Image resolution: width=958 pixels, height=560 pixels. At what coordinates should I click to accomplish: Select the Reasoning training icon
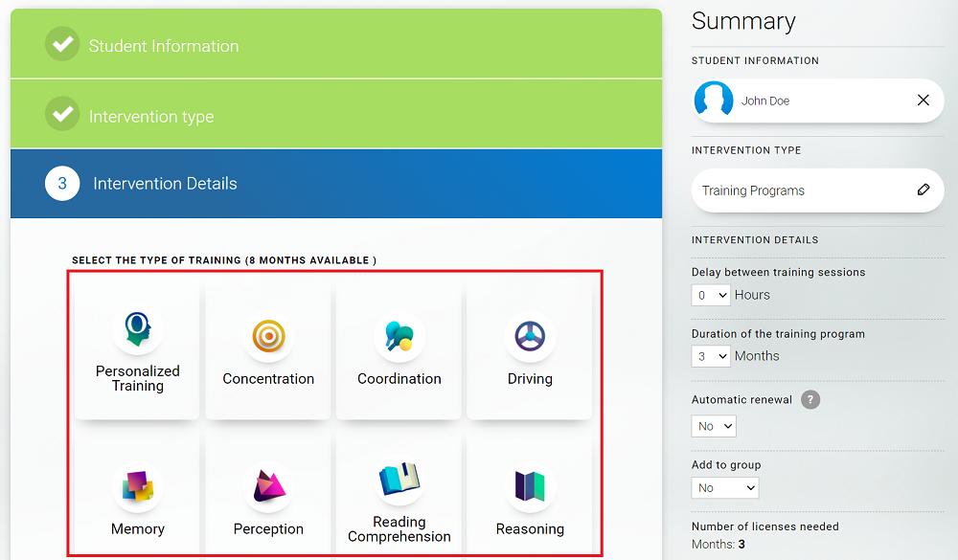pyautogui.click(x=530, y=487)
